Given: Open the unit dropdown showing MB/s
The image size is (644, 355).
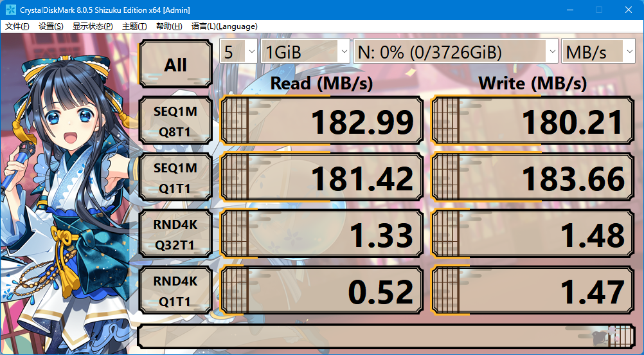Looking at the screenshot, I should 598,51.
